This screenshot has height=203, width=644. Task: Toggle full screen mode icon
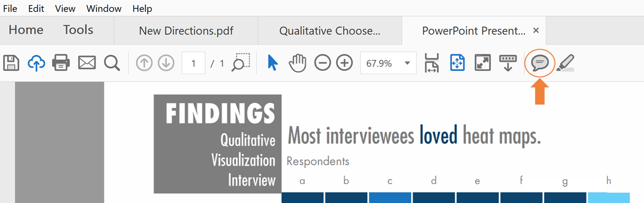tap(483, 63)
